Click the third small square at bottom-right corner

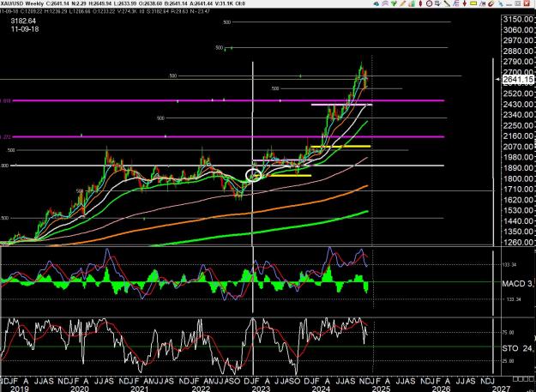[x=524, y=378]
